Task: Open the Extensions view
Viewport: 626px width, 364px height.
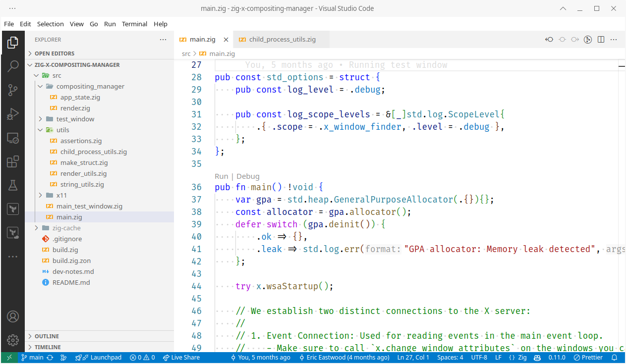Action: click(13, 161)
